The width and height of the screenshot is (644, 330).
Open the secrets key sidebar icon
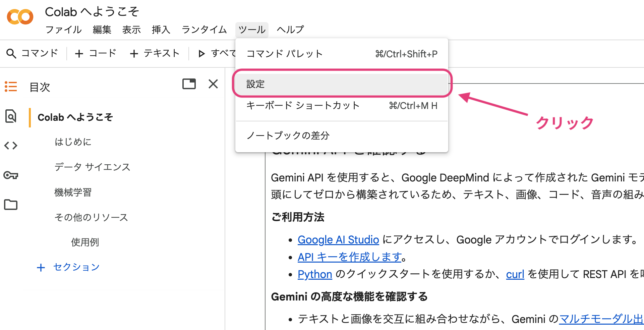point(11,175)
